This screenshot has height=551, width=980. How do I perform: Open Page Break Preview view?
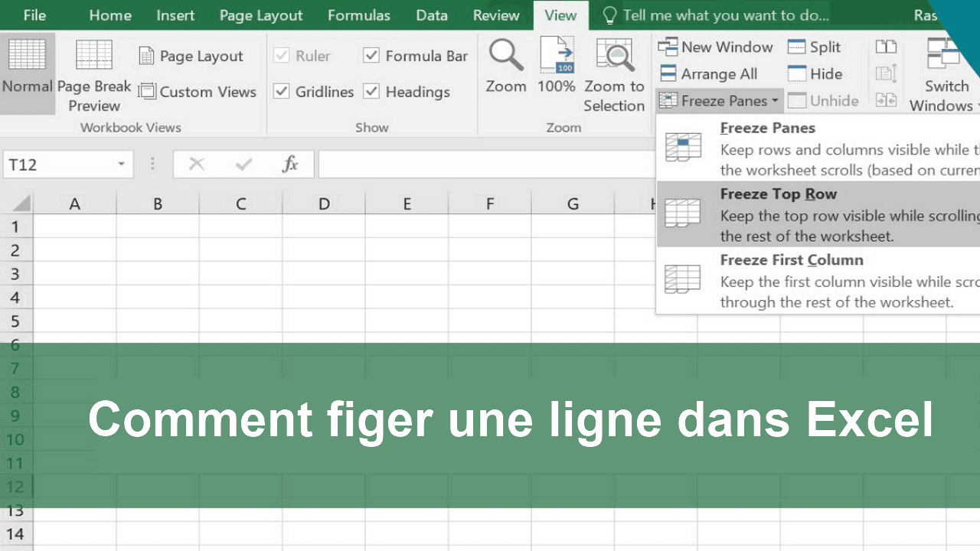pyautogui.click(x=94, y=74)
